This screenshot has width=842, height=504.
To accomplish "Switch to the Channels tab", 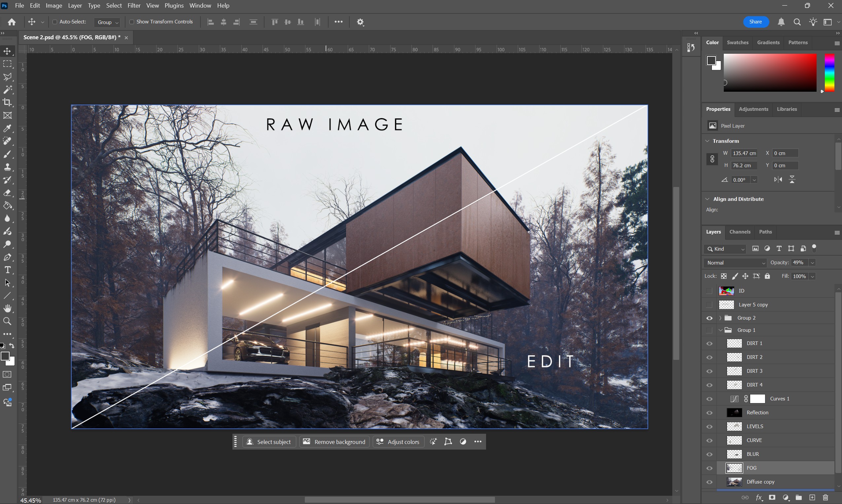I will point(740,232).
